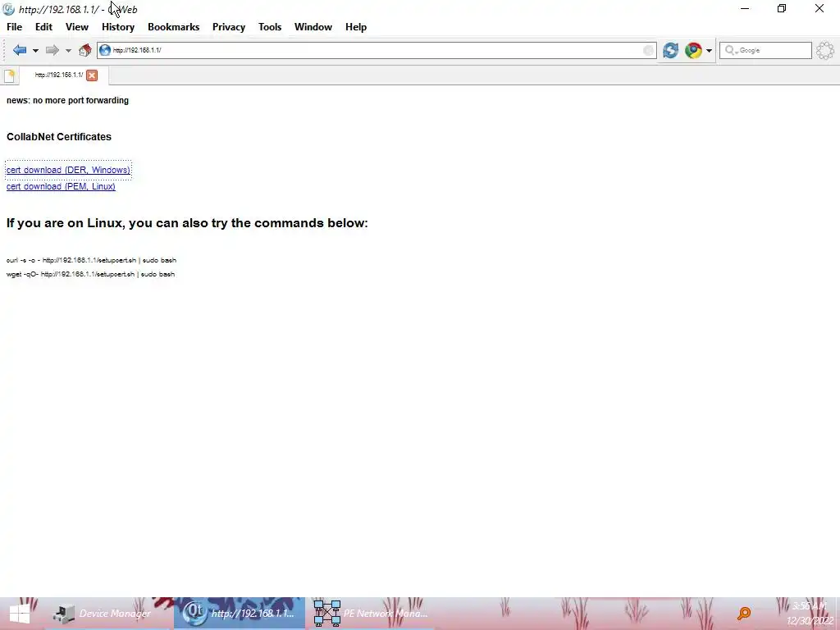Click the orange search icon in system tray

[744, 614]
